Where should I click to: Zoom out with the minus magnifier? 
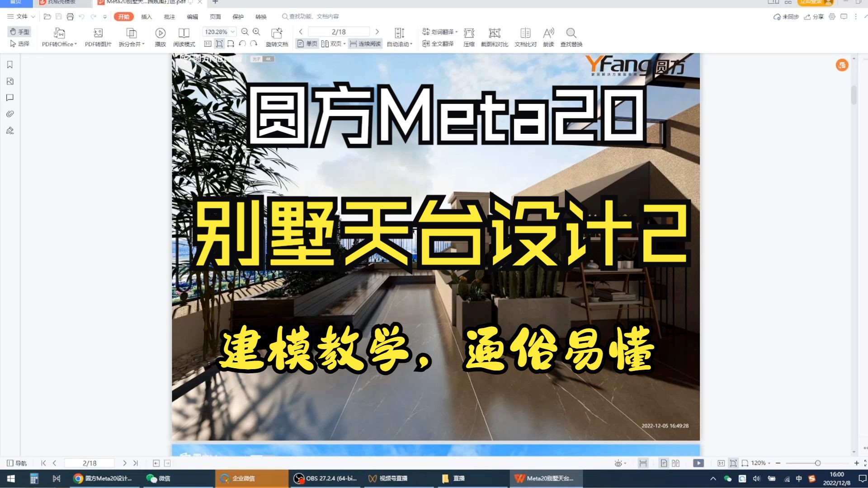[x=245, y=32]
